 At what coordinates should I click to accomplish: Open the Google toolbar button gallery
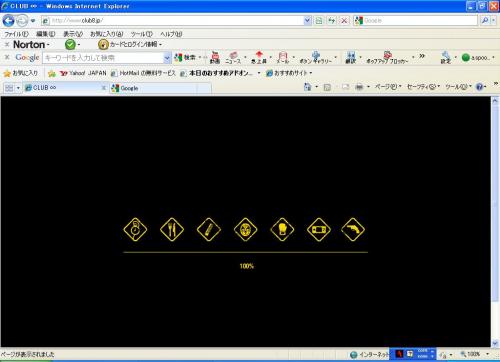point(315,57)
